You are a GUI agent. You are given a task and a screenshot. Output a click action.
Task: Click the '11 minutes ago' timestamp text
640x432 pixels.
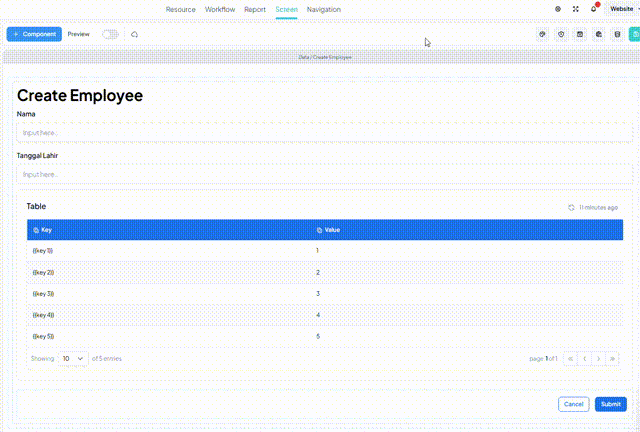(x=598, y=207)
